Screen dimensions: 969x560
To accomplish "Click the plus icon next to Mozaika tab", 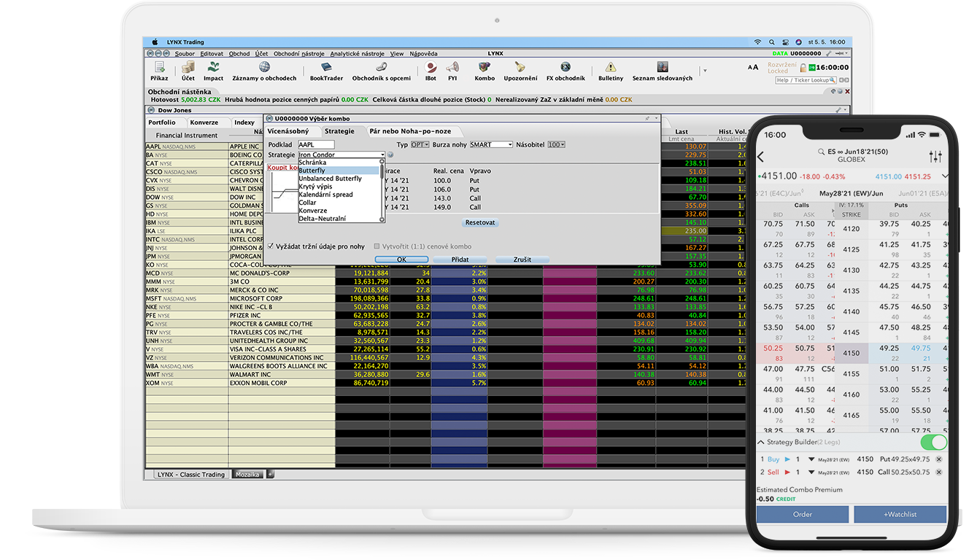I will 270,474.
